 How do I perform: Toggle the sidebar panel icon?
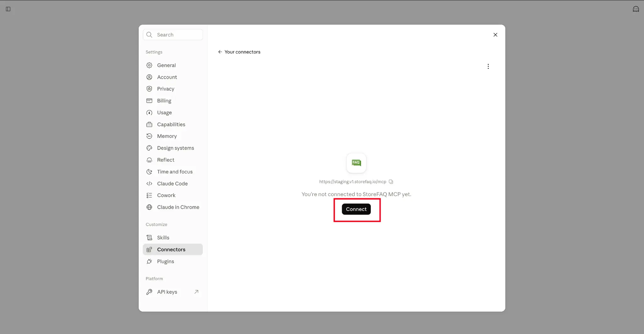click(8, 9)
